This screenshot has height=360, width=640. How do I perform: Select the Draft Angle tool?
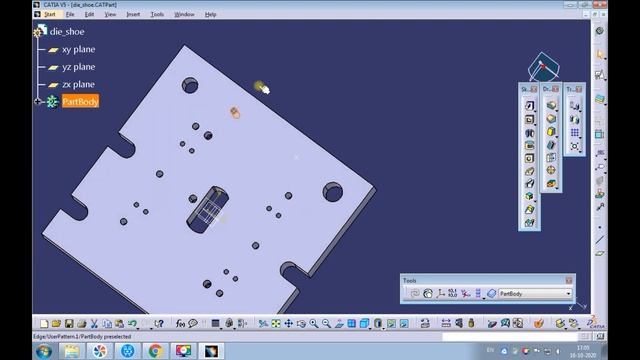[x=551, y=131]
